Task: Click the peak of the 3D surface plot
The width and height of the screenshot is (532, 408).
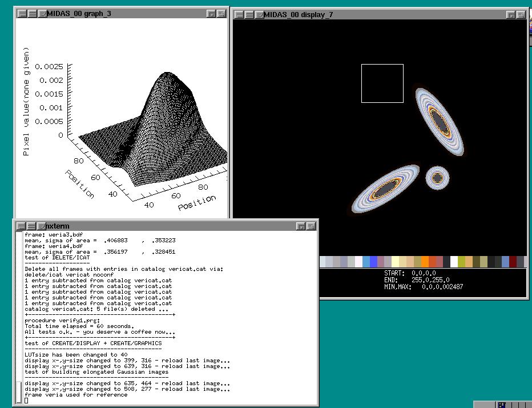Action: tap(166, 75)
